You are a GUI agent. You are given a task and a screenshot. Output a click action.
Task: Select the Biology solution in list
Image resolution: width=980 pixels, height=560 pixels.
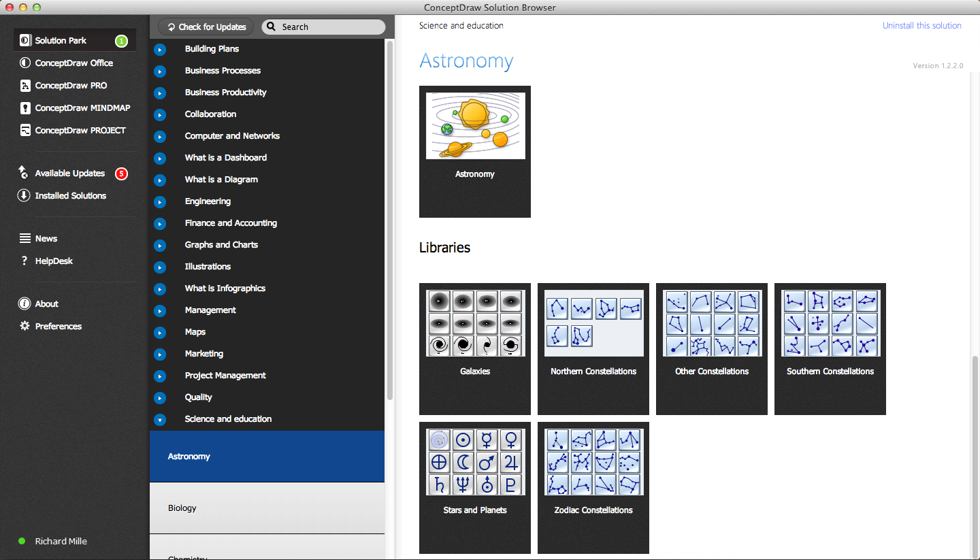(267, 508)
